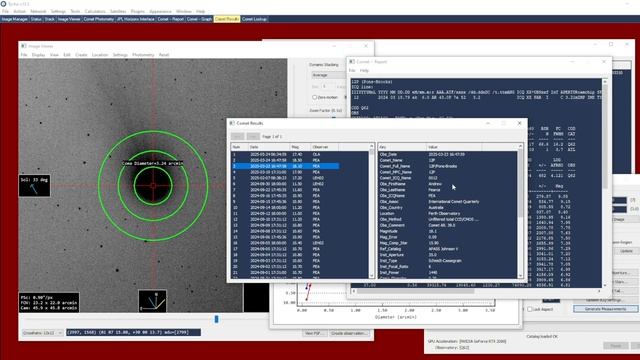Click the Date column header
The image size is (640, 360).
coord(269,147)
